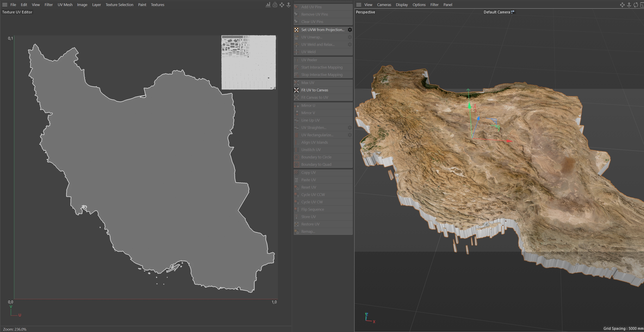Screen dimensions: 644x332
Task: Click the viewport dolly zoom icon
Action: 629,5
